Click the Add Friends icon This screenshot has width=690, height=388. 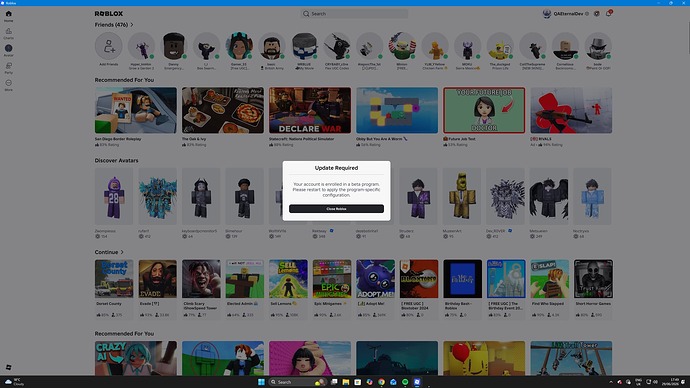click(109, 46)
